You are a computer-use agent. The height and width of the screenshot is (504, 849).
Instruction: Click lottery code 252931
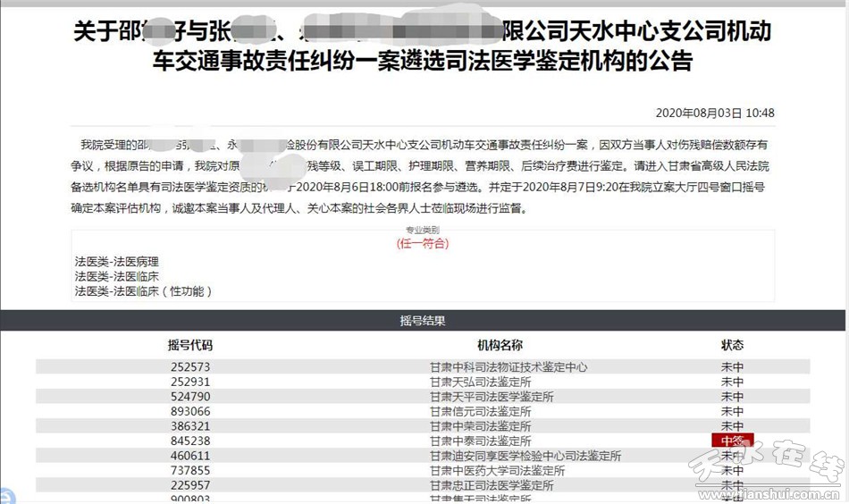click(x=190, y=382)
